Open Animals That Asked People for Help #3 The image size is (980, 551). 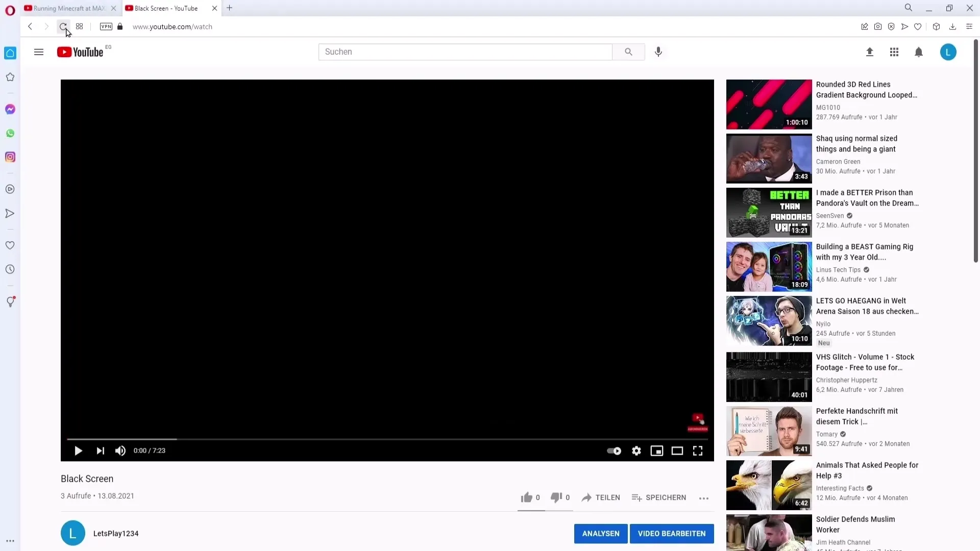click(x=867, y=470)
